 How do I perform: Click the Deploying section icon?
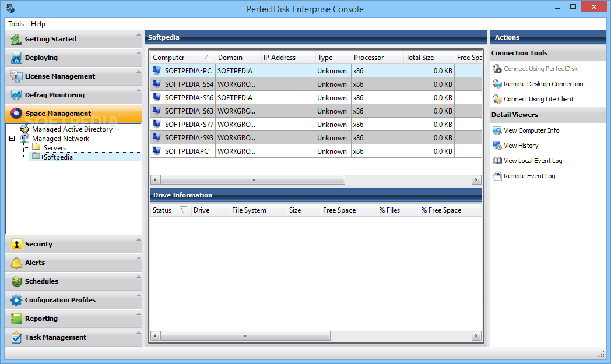pos(16,58)
